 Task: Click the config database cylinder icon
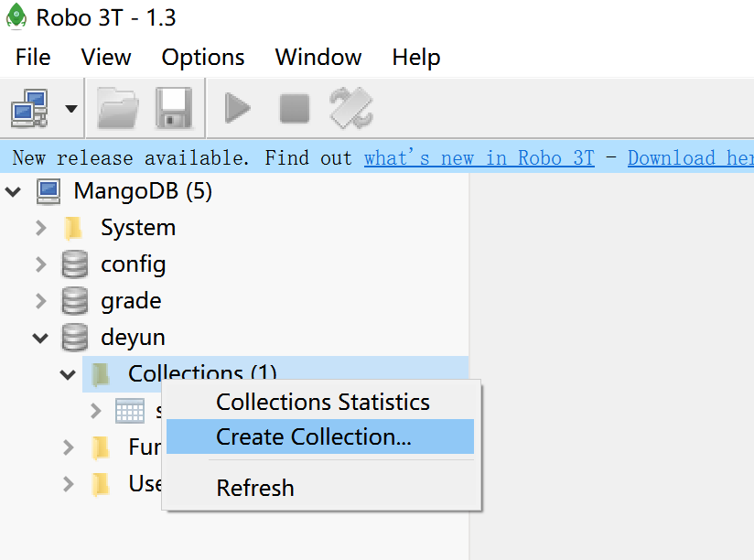point(75,264)
